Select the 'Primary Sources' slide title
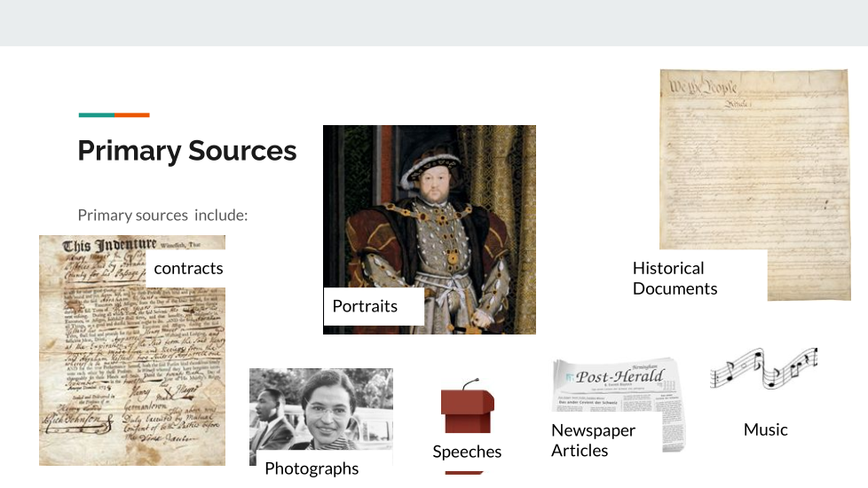The image size is (868, 488). click(187, 151)
